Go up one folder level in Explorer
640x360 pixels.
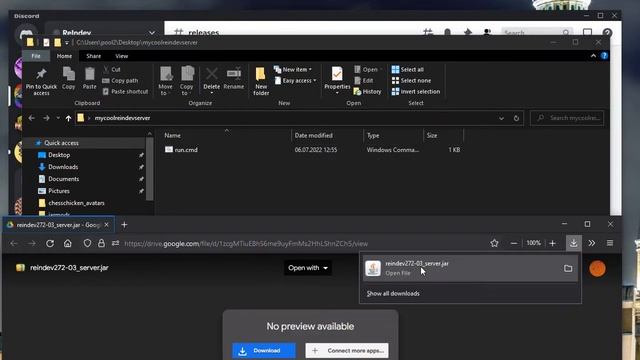pos(68,118)
